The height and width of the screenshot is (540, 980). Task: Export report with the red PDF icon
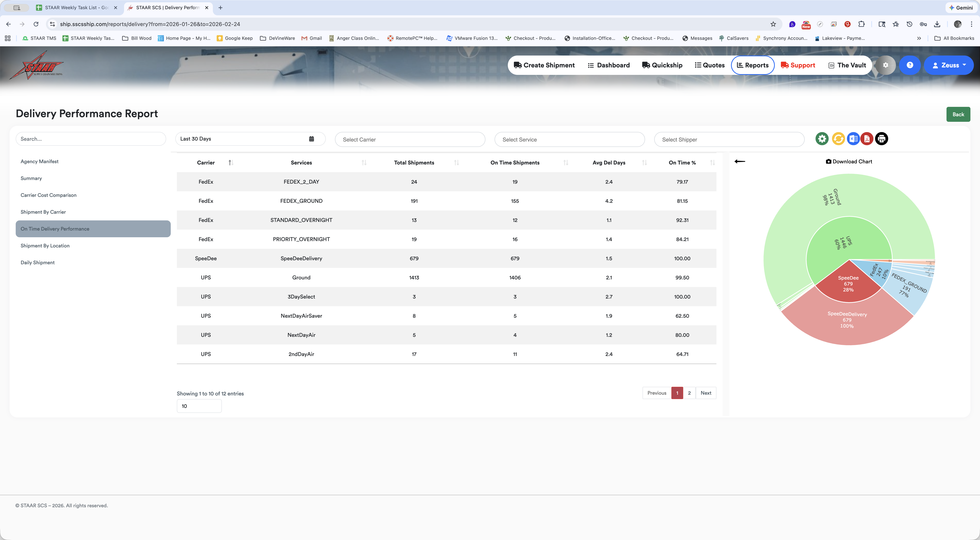point(867,139)
